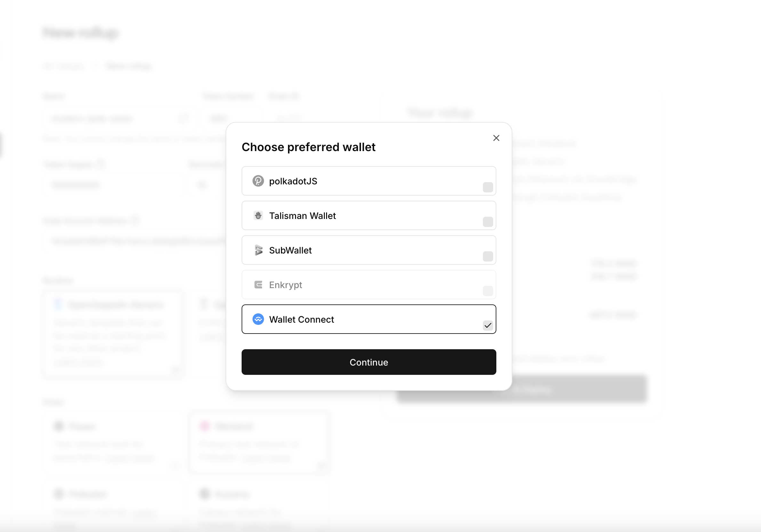
Task: Click the Talisman Wallet hand icon
Action: coord(258,215)
